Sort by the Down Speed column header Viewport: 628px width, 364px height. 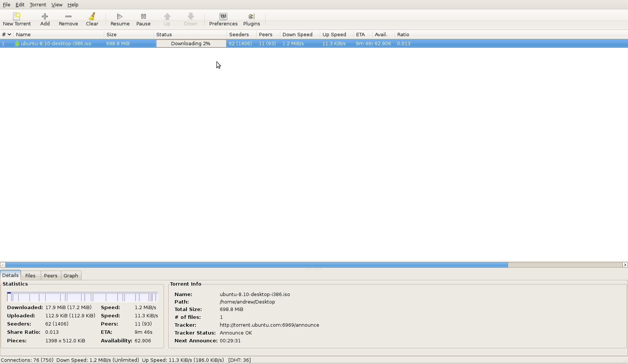click(x=298, y=34)
